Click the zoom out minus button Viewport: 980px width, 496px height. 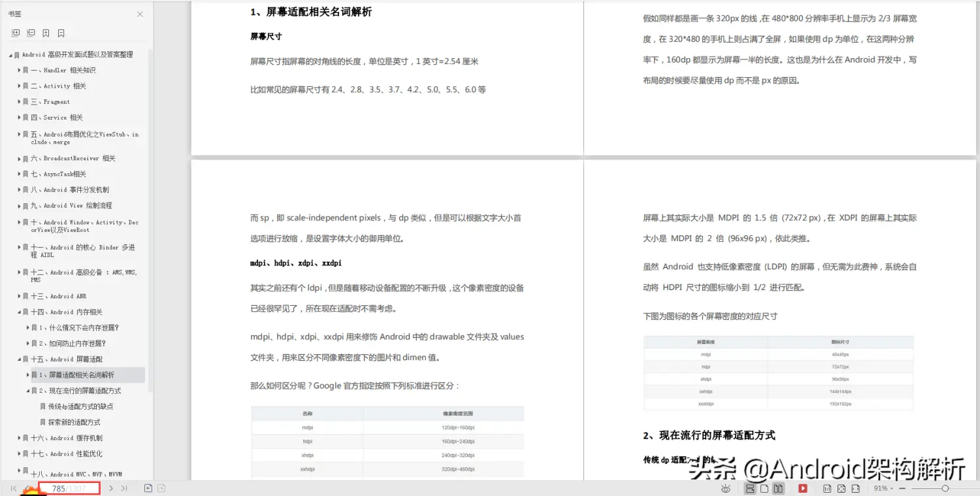902,488
